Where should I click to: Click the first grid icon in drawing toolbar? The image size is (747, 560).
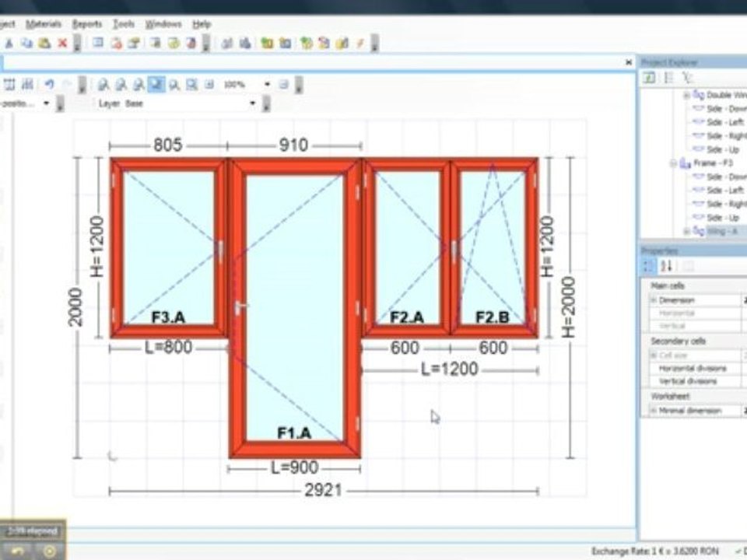click(x=9, y=84)
